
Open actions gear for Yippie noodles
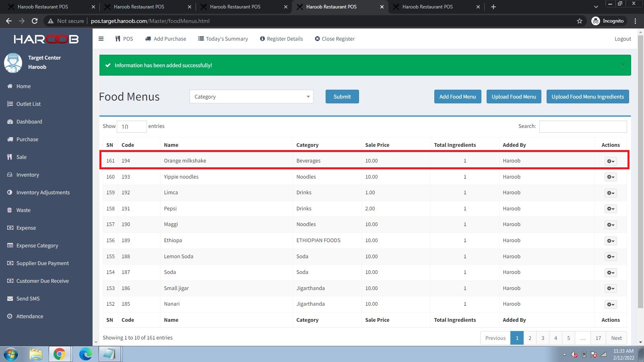[611, 177]
